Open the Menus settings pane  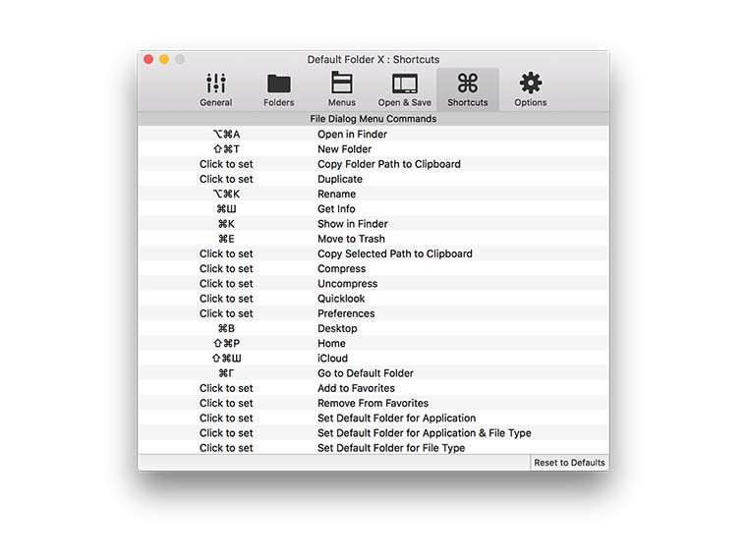341,89
